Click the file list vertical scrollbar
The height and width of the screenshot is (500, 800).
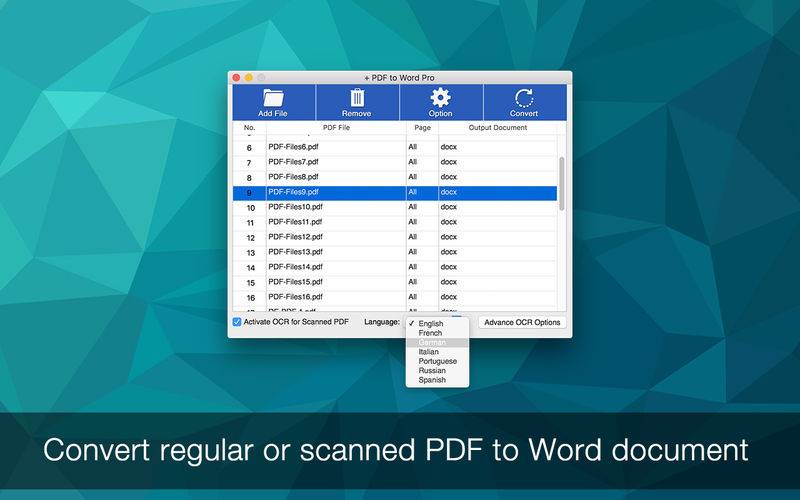pos(561,183)
